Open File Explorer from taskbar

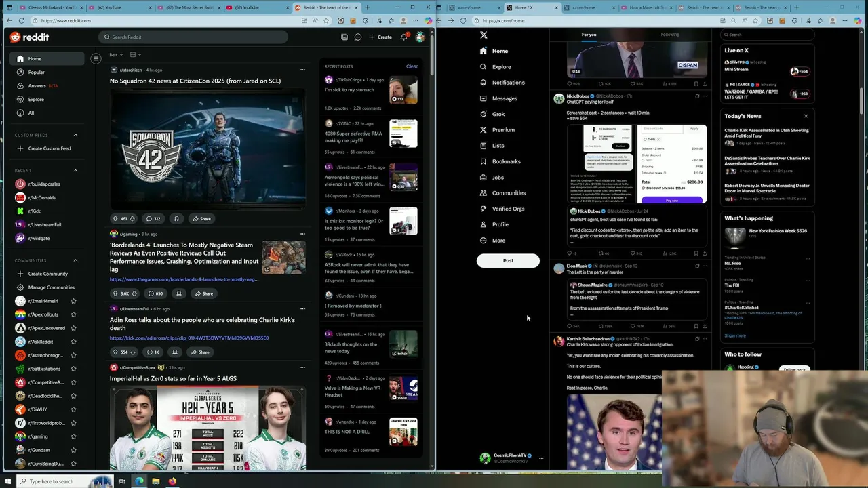pyautogui.click(x=155, y=481)
